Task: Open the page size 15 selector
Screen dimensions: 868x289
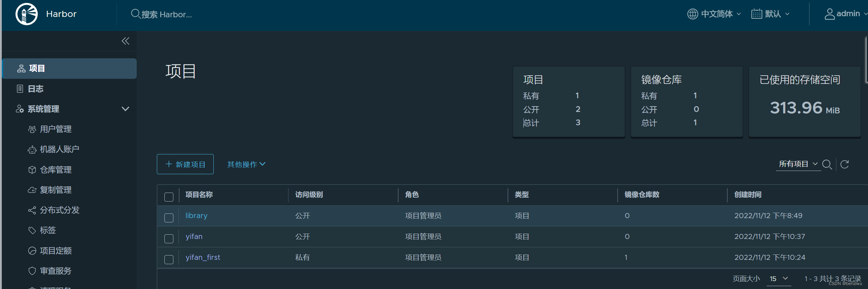Action: click(779, 279)
